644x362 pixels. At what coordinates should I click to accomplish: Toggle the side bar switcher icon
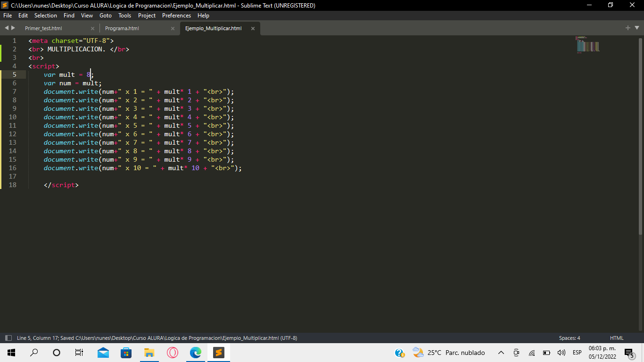coord(8,338)
